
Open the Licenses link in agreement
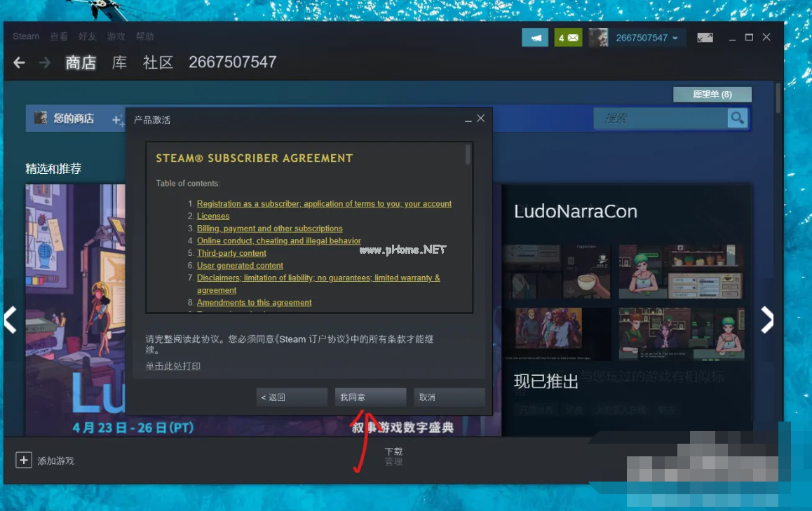tap(213, 216)
